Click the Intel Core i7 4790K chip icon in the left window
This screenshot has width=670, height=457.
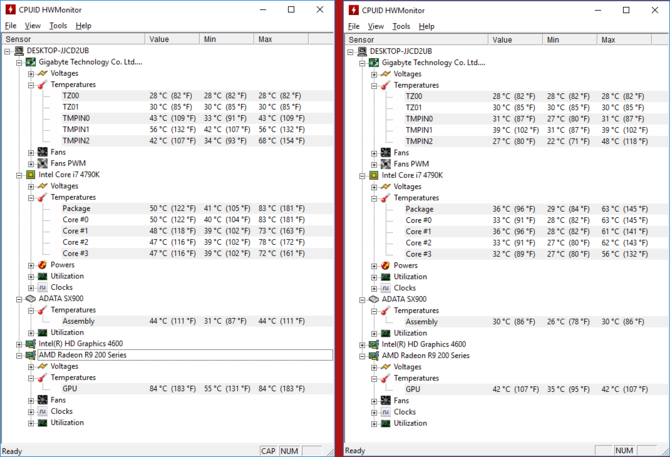(31, 175)
